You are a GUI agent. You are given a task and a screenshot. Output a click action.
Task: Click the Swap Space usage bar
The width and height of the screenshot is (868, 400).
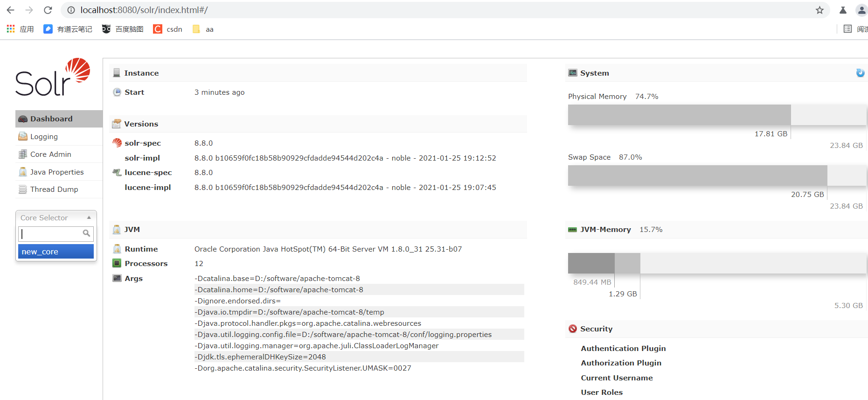(717, 175)
